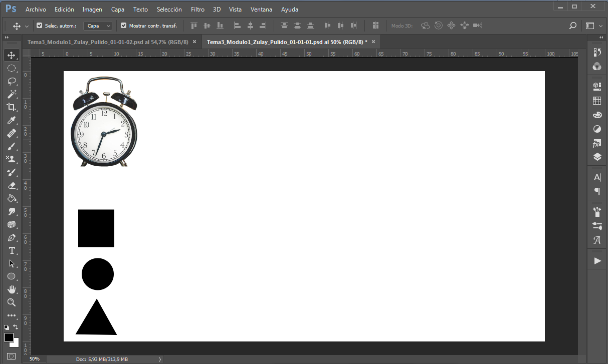This screenshot has width=608, height=364.
Task: Toggle Mostrar contr. transf. checkbox
Action: (124, 26)
